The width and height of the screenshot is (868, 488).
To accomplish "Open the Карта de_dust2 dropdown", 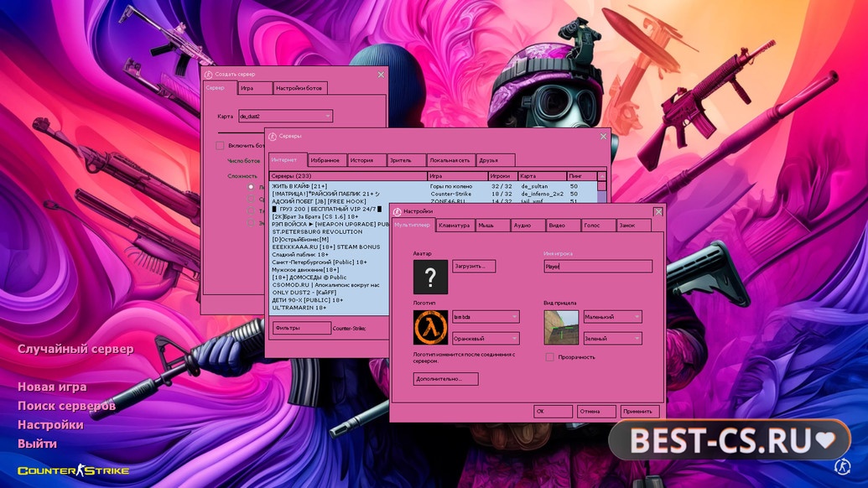I will point(285,117).
